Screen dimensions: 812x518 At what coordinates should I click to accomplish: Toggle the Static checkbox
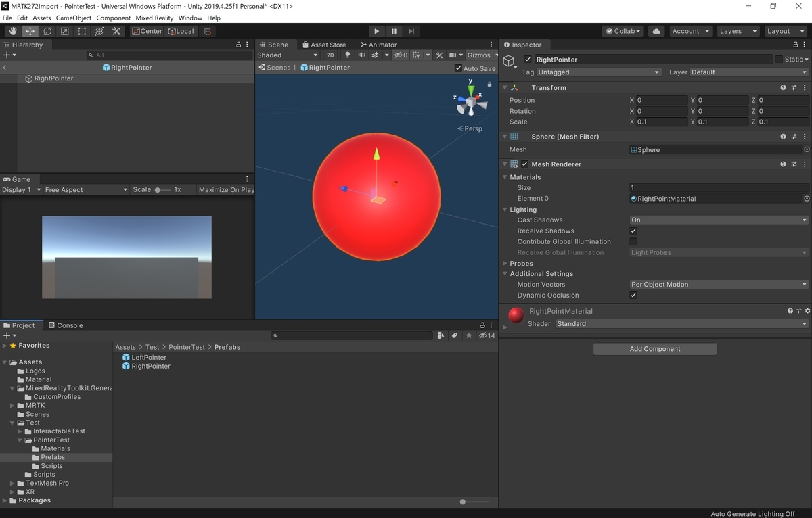(779, 60)
